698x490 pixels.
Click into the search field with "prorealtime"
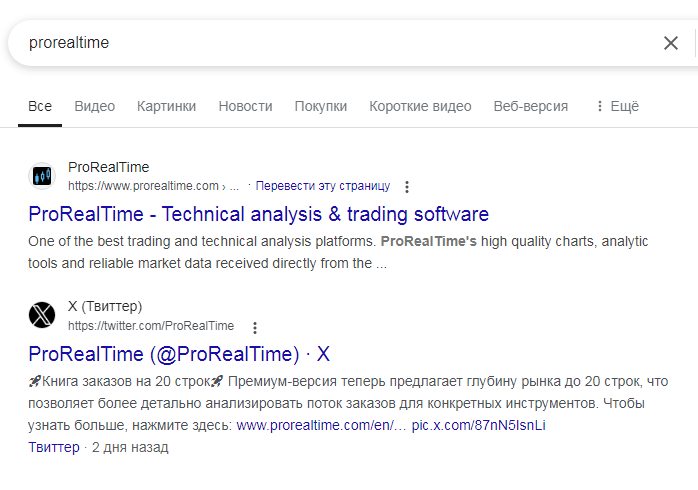click(x=330, y=43)
